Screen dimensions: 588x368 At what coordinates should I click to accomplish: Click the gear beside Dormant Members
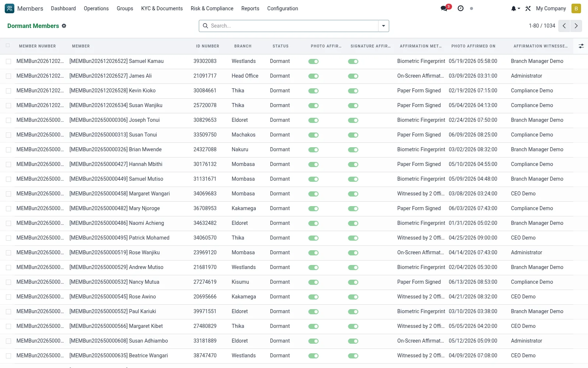click(x=64, y=26)
